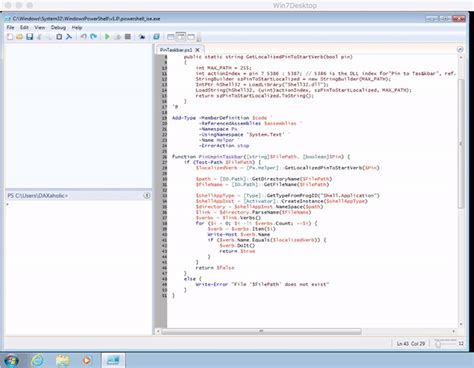474x368 pixels.
Task: Click the 'function PinUnpinTaskbar' definition line
Action: [261, 156]
